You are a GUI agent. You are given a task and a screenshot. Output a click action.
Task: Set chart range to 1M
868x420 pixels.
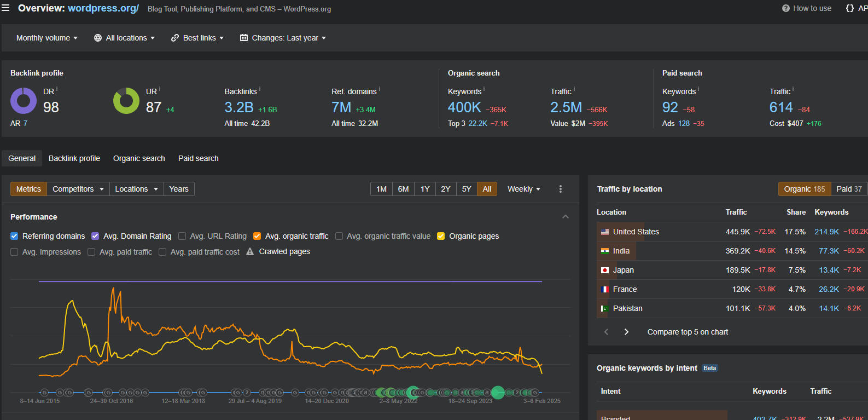point(382,189)
